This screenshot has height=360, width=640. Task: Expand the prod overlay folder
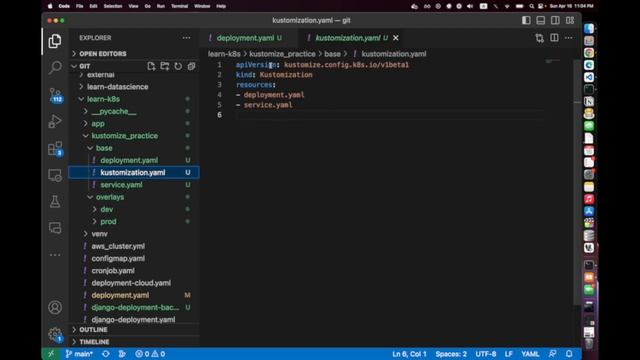[108, 221]
